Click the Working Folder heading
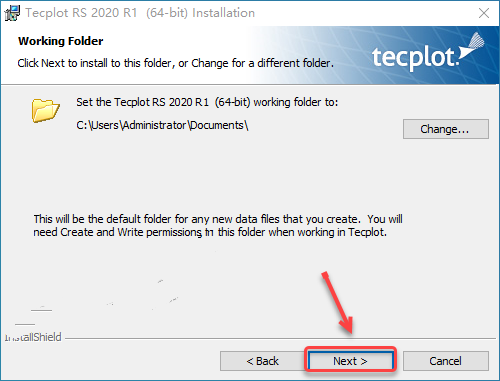Screen dimensions: 500x381 (x=61, y=41)
